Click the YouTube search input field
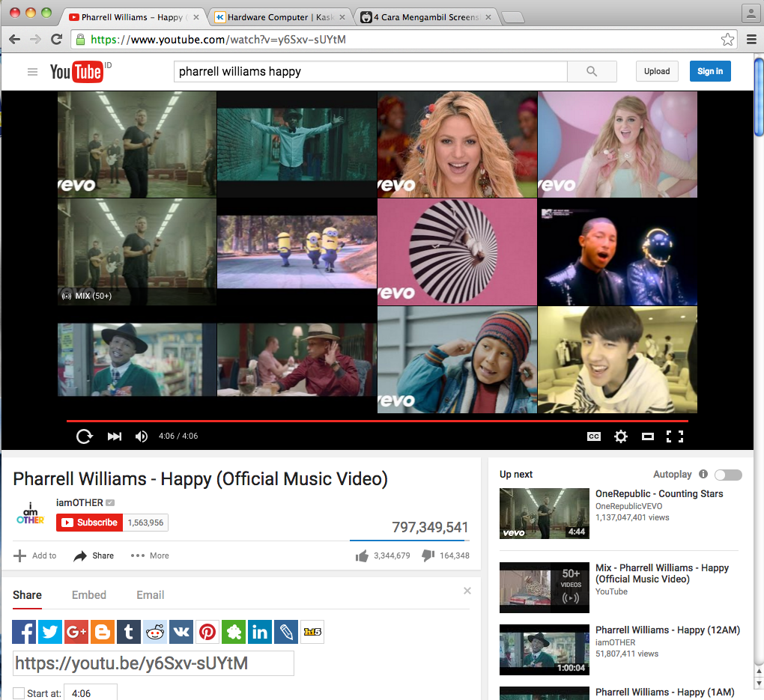This screenshot has width=764, height=700. (x=370, y=72)
